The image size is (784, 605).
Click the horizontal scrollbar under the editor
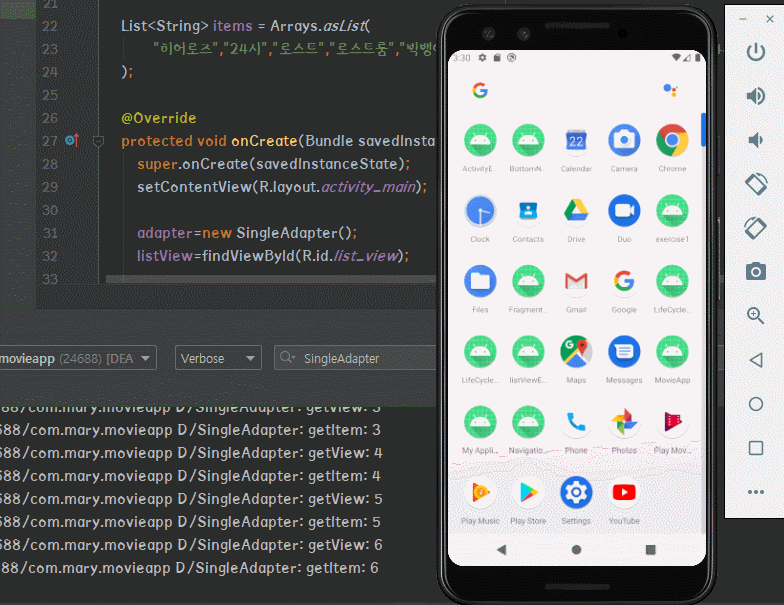pyautogui.click(x=270, y=278)
